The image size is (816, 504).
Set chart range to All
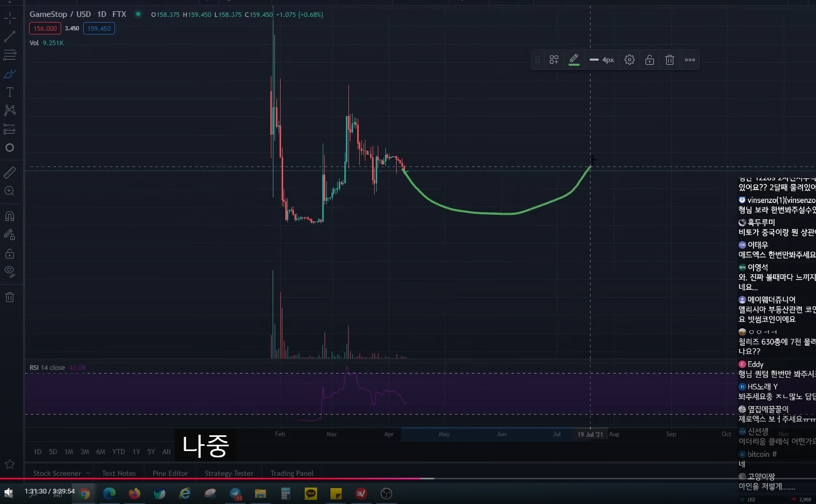166,452
